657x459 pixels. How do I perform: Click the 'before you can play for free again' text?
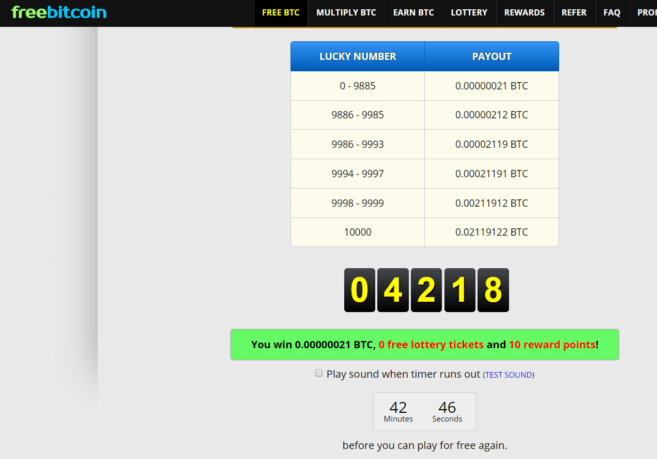[424, 445]
